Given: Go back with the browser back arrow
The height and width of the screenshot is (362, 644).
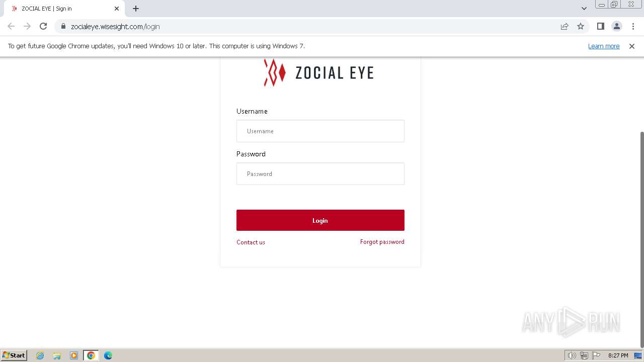Looking at the screenshot, I should [11, 26].
